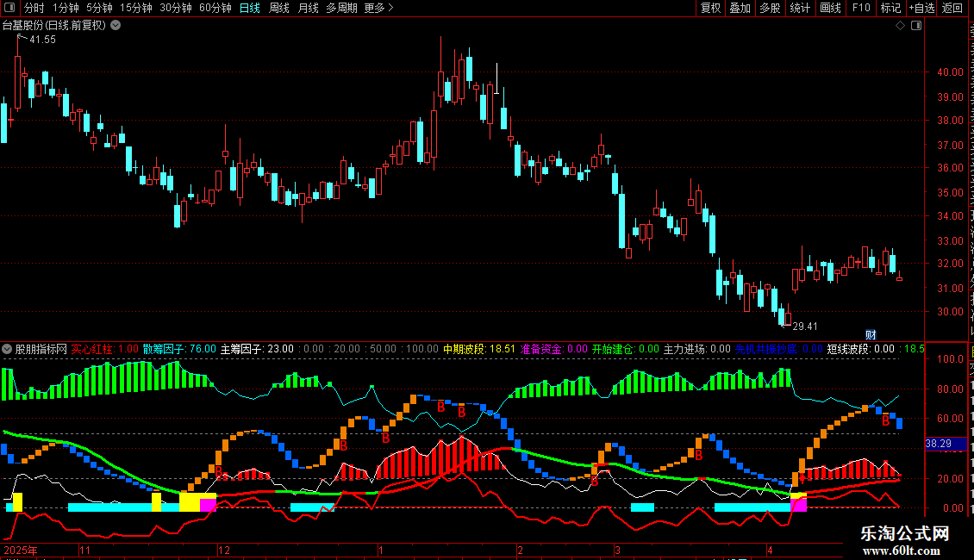Click the 股朋指标网 indicator name
974x560 pixels.
click(41, 349)
